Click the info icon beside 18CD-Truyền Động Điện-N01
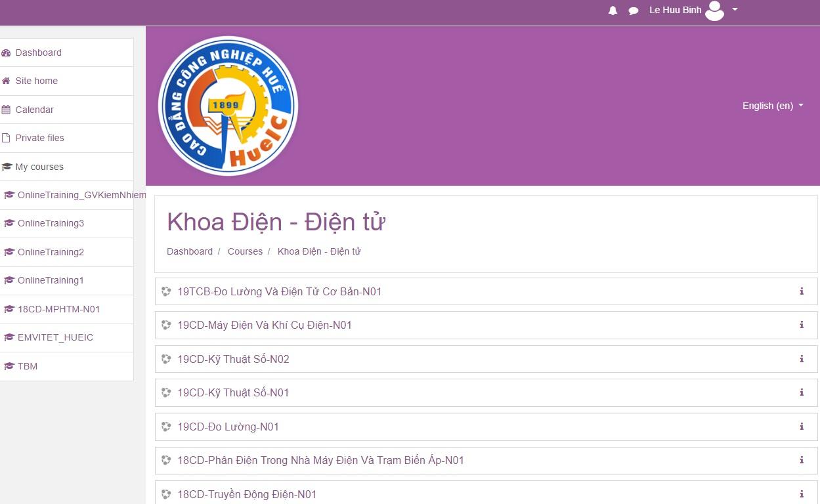Viewport: 820px width, 504px height. 801,494
